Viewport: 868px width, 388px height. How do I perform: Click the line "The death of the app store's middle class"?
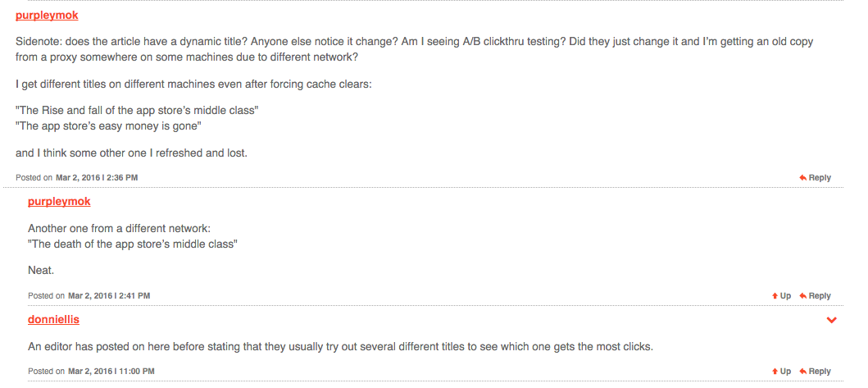pyautogui.click(x=133, y=244)
